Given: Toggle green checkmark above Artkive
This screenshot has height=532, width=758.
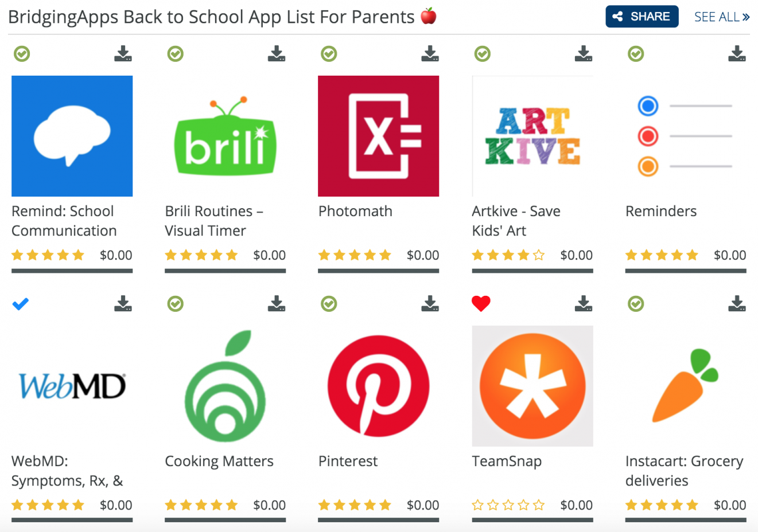Looking at the screenshot, I should click(x=483, y=54).
